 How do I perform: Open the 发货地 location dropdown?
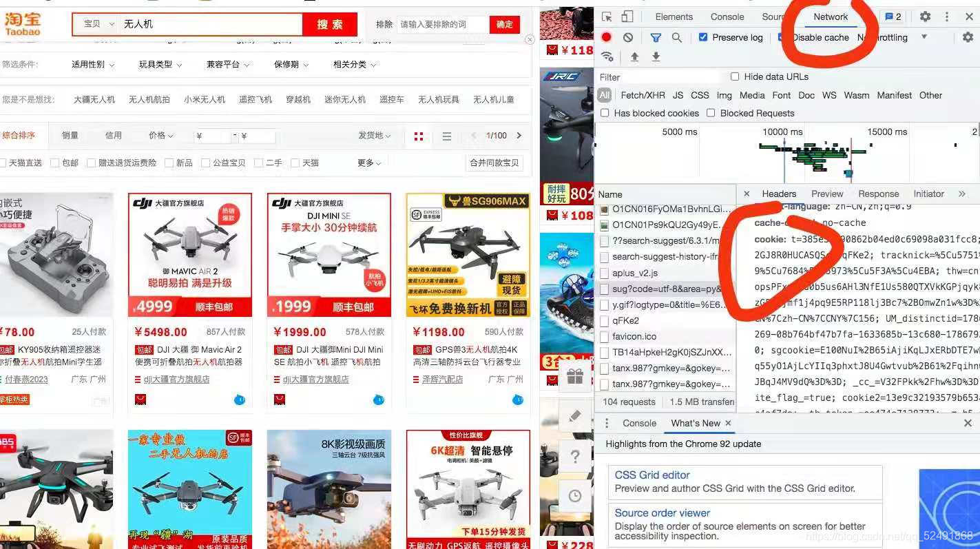pyautogui.click(x=375, y=136)
